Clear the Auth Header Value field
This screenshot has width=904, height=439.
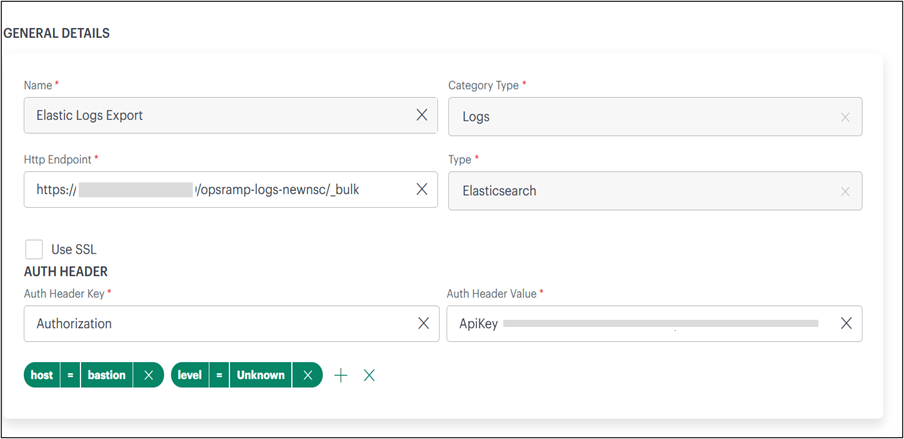[x=846, y=323]
